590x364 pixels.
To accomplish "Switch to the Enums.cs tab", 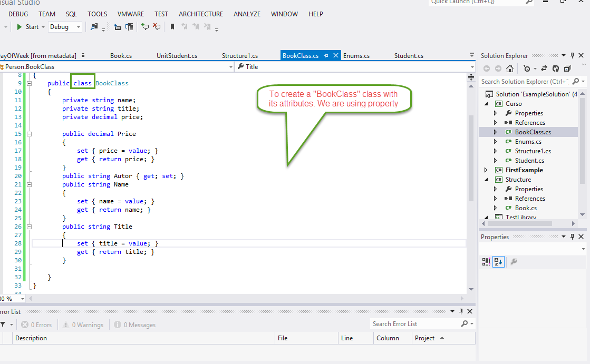I will 356,56.
